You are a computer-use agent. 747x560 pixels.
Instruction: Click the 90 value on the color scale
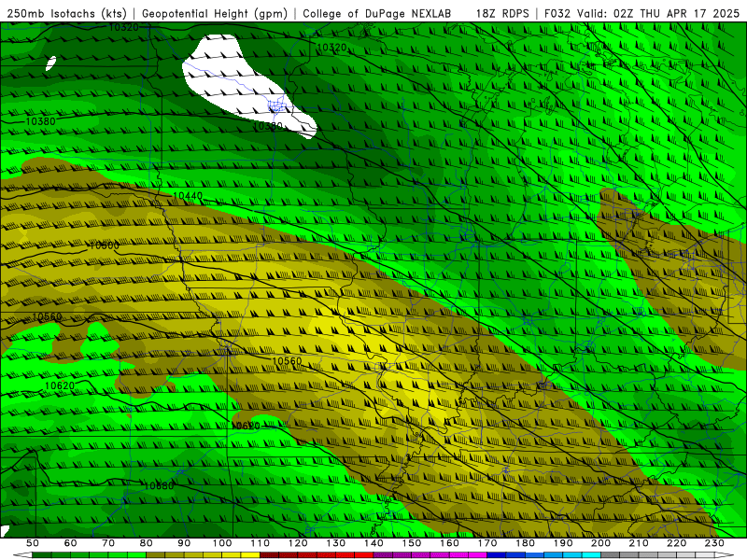pyautogui.click(x=184, y=543)
